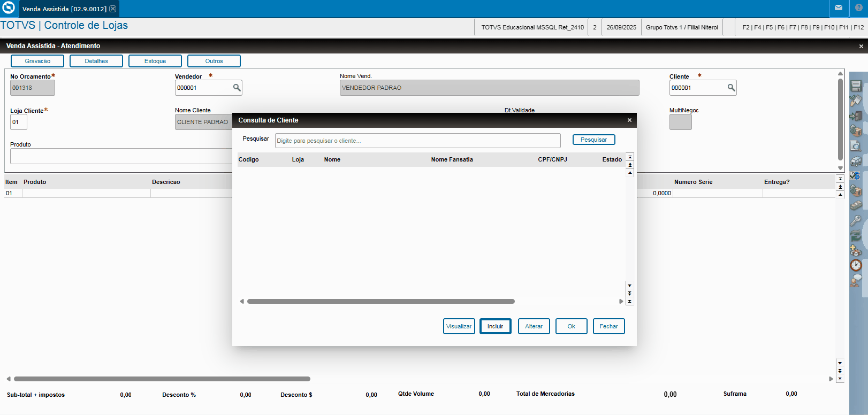
Task: Click the Pesquisar button in dialog
Action: tap(594, 140)
